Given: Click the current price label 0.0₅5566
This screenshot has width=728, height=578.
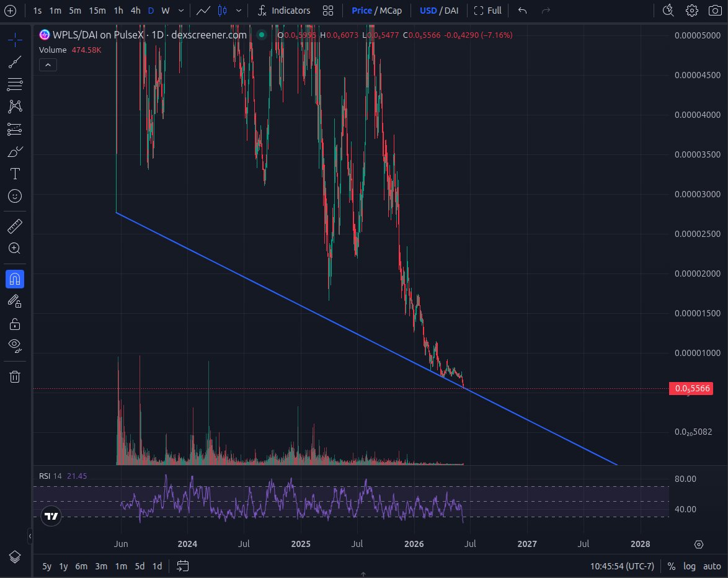Looking at the screenshot, I should click(x=691, y=389).
